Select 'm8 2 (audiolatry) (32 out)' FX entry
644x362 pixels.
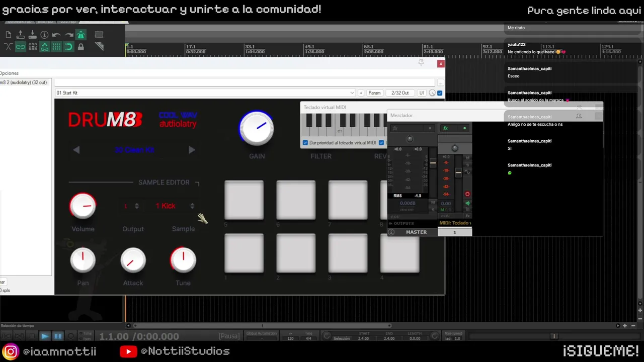[24, 82]
